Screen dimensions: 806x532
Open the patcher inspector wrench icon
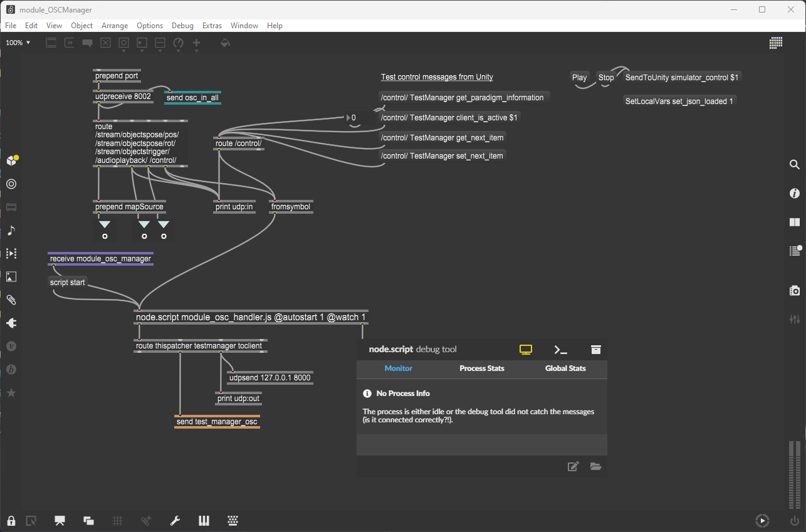[175, 520]
